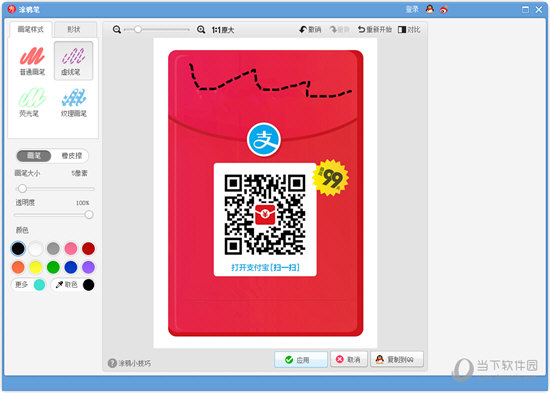
Task: Click the 1:1 original size button
Action: click(x=223, y=30)
